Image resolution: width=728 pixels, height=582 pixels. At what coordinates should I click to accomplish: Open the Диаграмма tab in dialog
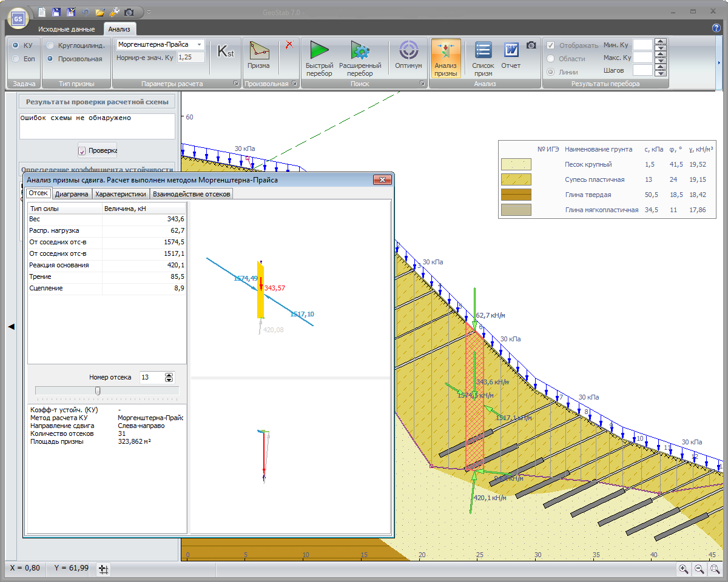(72, 194)
